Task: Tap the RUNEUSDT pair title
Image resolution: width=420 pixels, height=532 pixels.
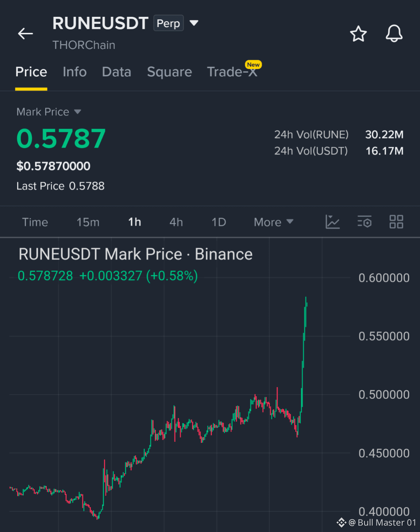Action: pos(100,23)
